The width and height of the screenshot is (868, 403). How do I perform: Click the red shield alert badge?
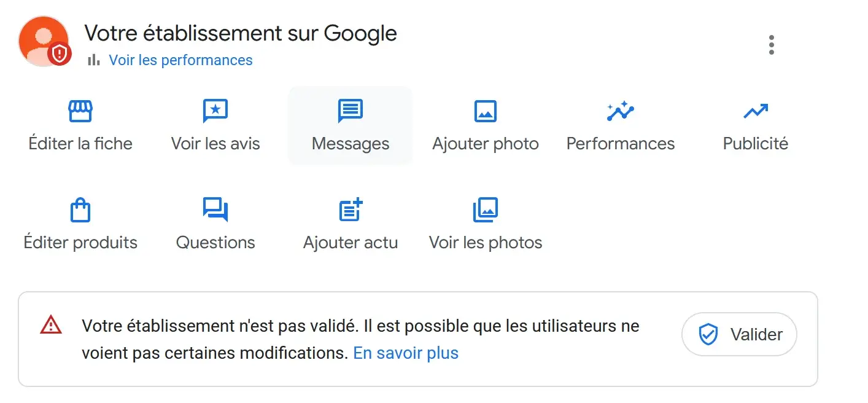60,55
